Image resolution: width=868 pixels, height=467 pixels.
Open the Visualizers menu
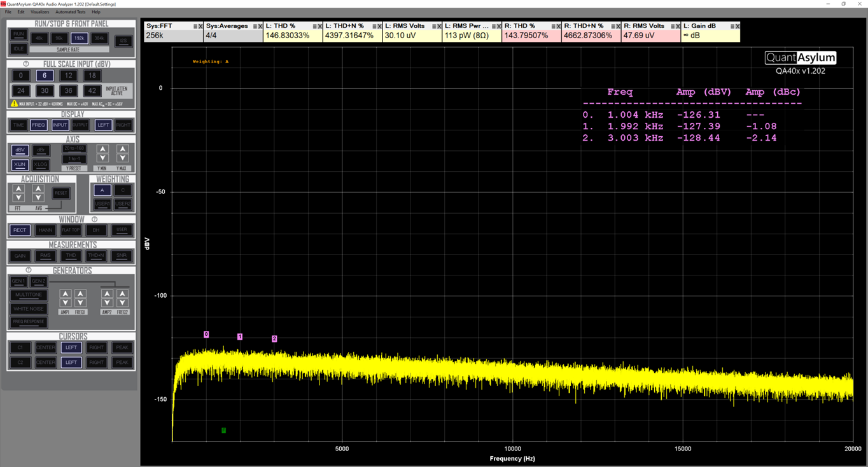coord(39,12)
